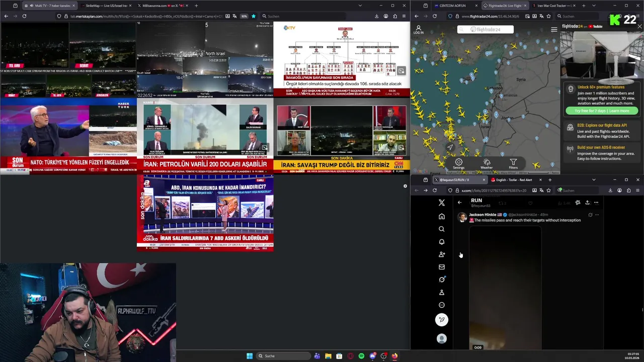The width and height of the screenshot is (644, 362).
Task: Open B2B flight data API link
Action: [602, 125]
